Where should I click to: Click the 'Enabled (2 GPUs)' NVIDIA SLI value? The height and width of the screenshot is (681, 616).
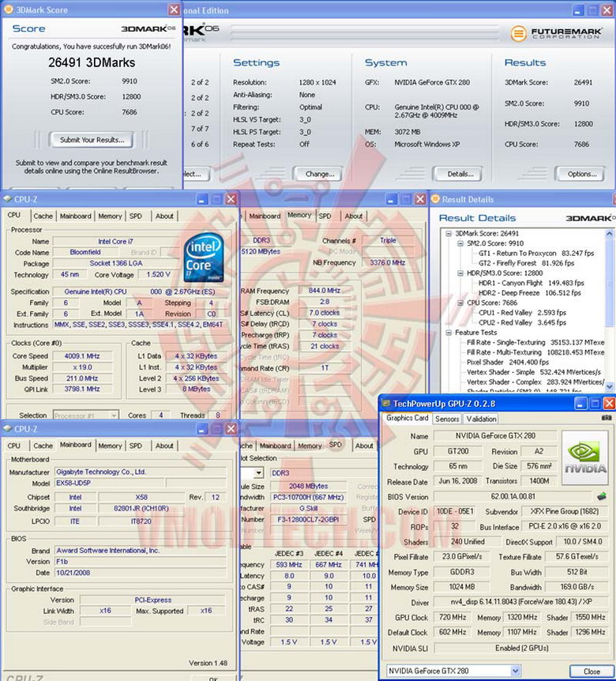(x=521, y=648)
